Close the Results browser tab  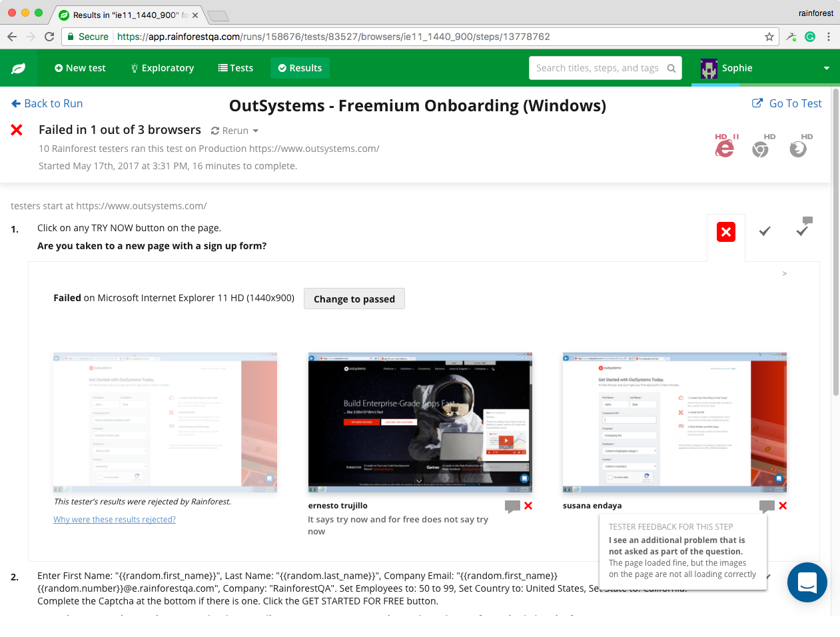coord(195,15)
